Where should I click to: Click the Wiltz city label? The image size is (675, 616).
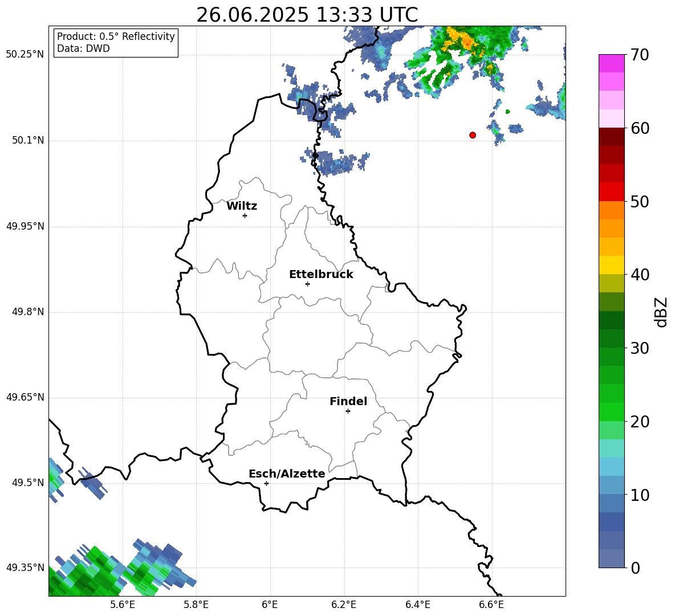tap(242, 206)
